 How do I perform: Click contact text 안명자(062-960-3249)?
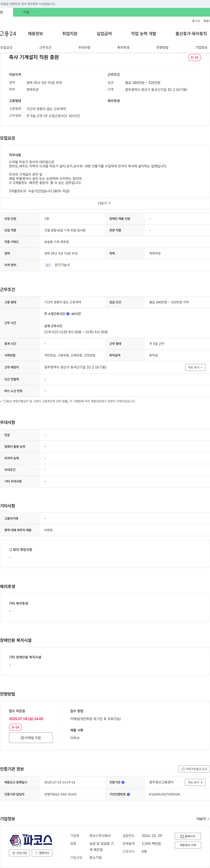[x=60, y=794]
